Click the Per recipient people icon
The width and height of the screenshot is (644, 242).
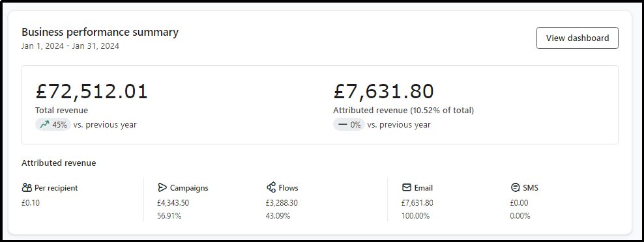tap(27, 188)
